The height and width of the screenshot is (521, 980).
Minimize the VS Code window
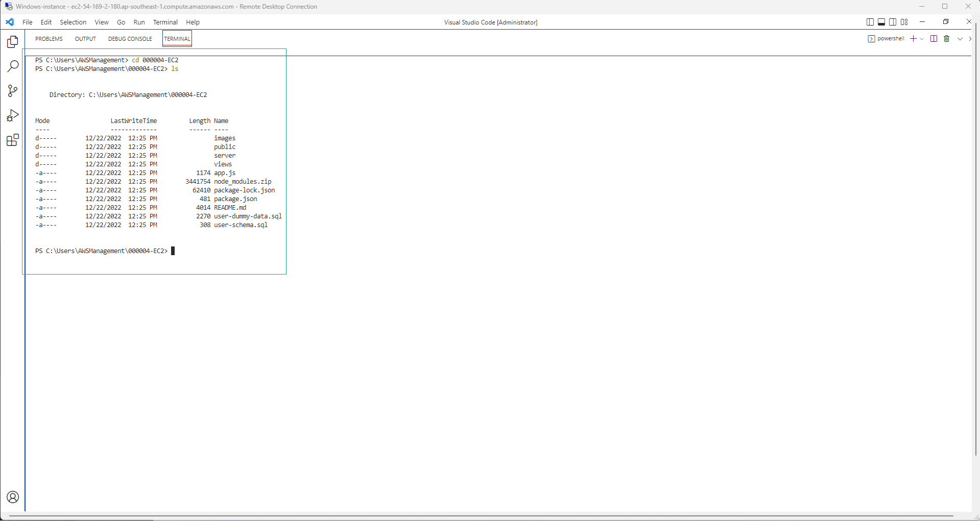(922, 22)
